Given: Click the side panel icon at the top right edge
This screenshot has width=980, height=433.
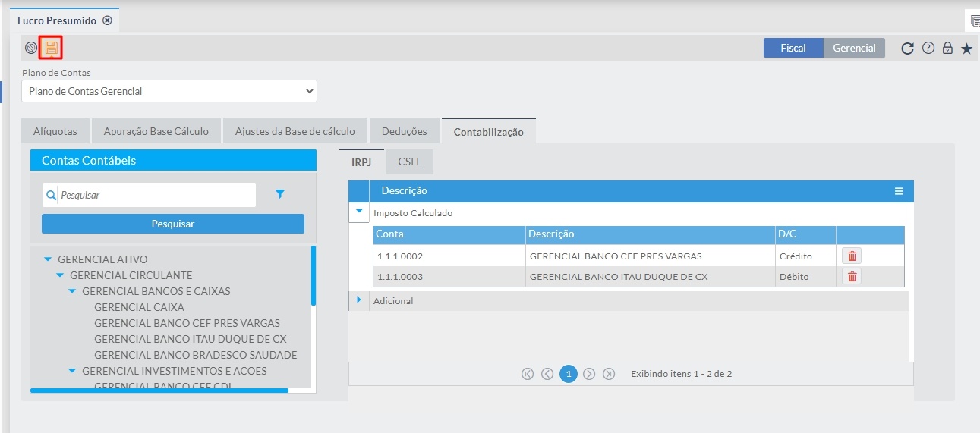Looking at the screenshot, I should tap(975, 21).
